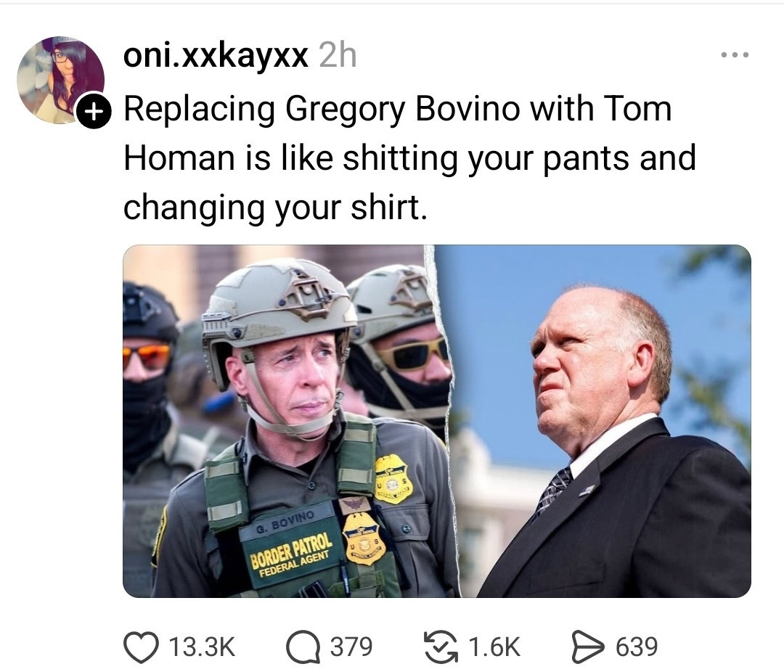784x672 pixels.
Task: Repost using the circular arrows icon
Action: [x=441, y=647]
